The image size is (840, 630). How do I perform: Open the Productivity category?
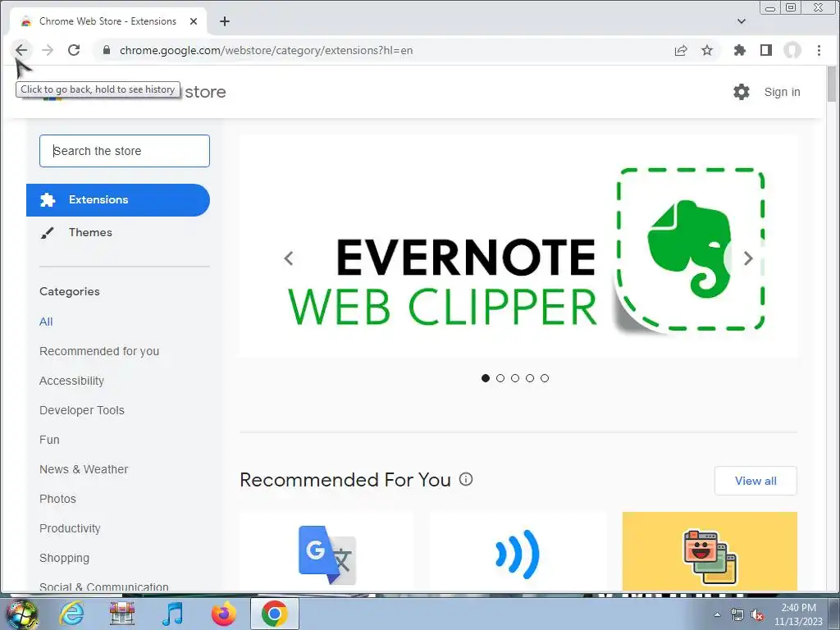(70, 528)
